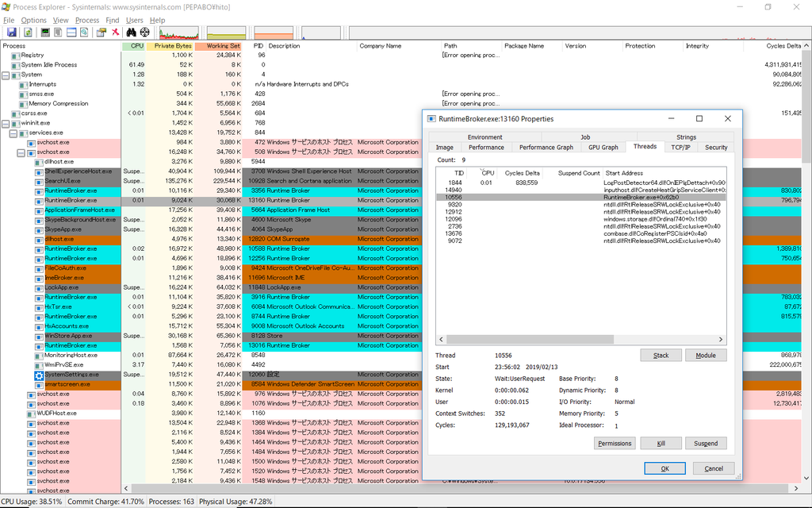Switch to the TCP/IP tab
Viewport: 812px width, 508px height.
[x=680, y=147]
